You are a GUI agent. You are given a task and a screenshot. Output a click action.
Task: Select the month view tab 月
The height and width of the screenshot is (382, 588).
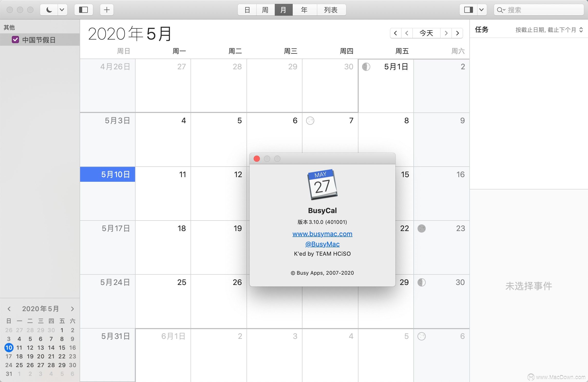[x=283, y=10]
